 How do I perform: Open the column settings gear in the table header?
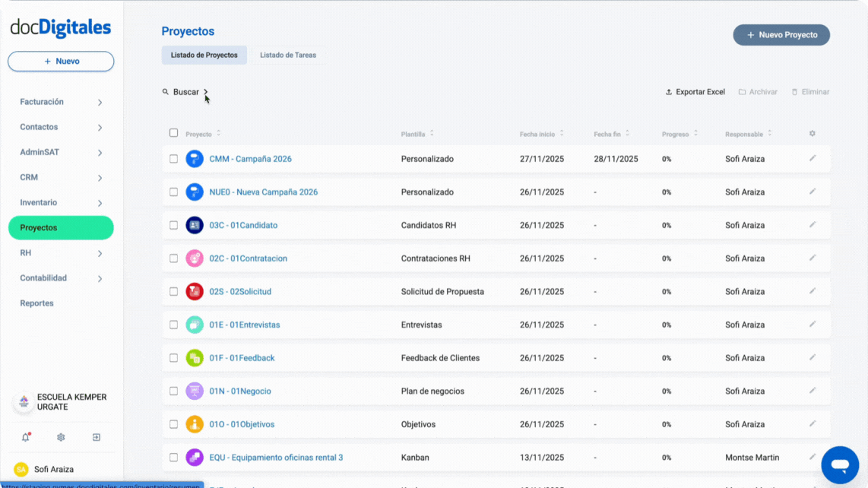[812, 133]
